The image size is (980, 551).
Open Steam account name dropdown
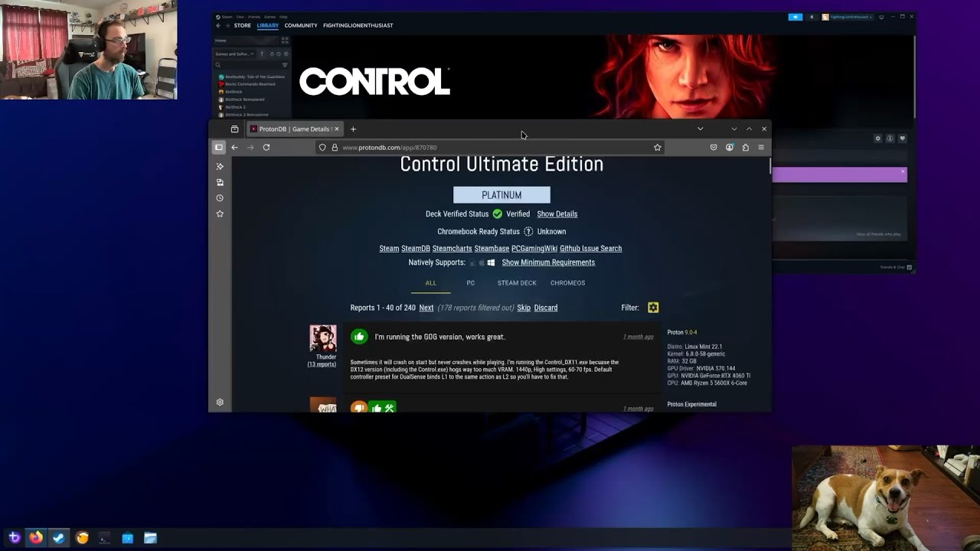(x=848, y=17)
